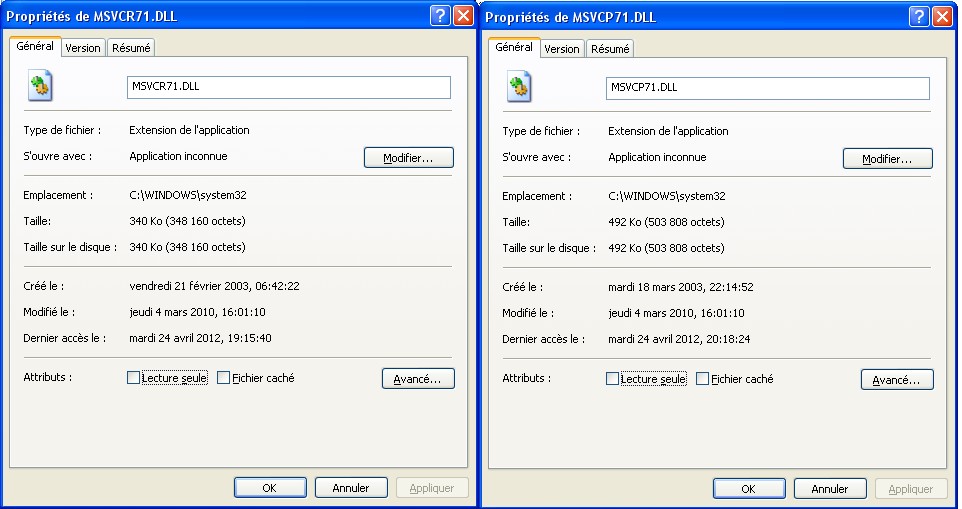Click Modifier... button in MSVCR71.DLL window
962x509 pixels.
(x=409, y=158)
